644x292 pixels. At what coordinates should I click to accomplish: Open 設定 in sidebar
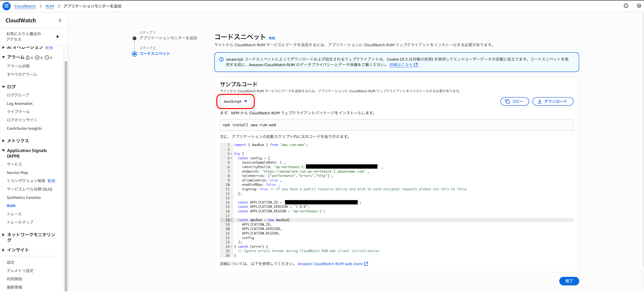pos(11,262)
